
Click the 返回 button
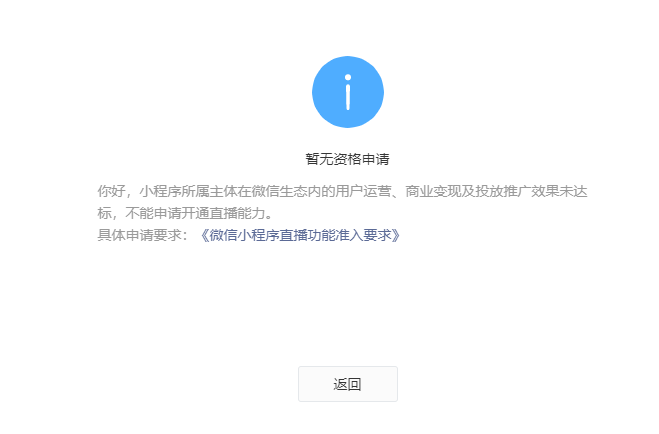click(348, 384)
